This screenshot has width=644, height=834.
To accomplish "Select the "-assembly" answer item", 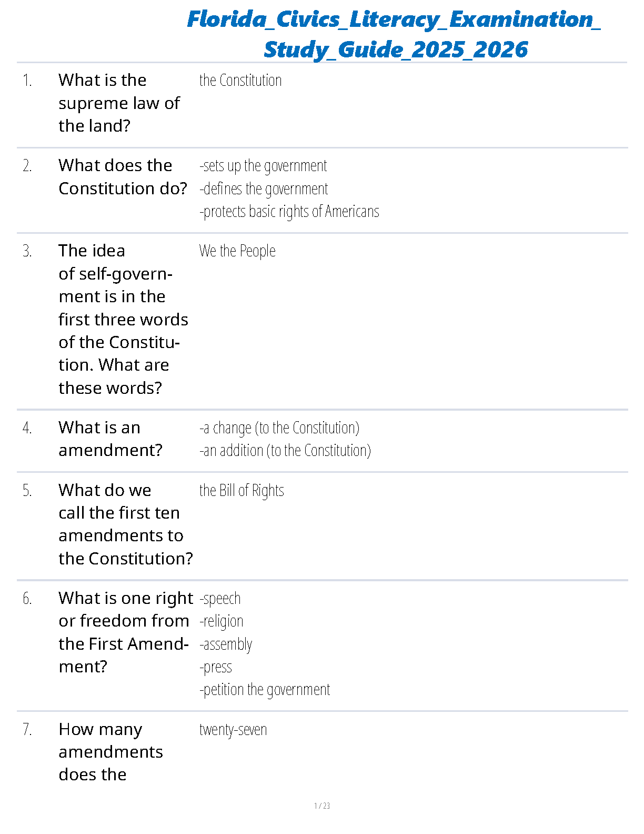I will pos(226,644).
